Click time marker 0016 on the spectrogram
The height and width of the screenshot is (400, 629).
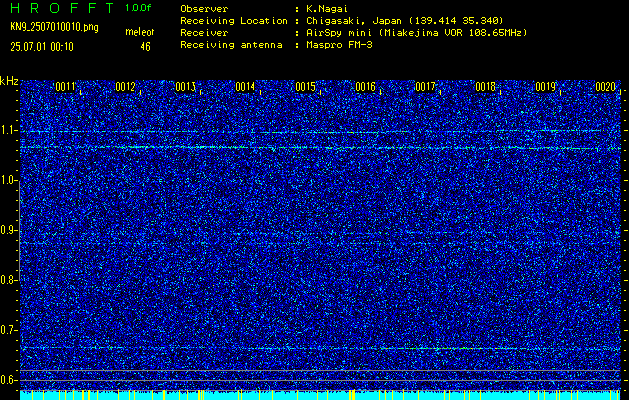pos(365,87)
